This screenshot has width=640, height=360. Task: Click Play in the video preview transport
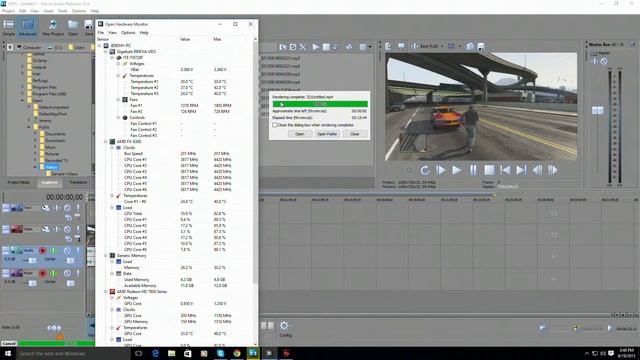point(456,170)
